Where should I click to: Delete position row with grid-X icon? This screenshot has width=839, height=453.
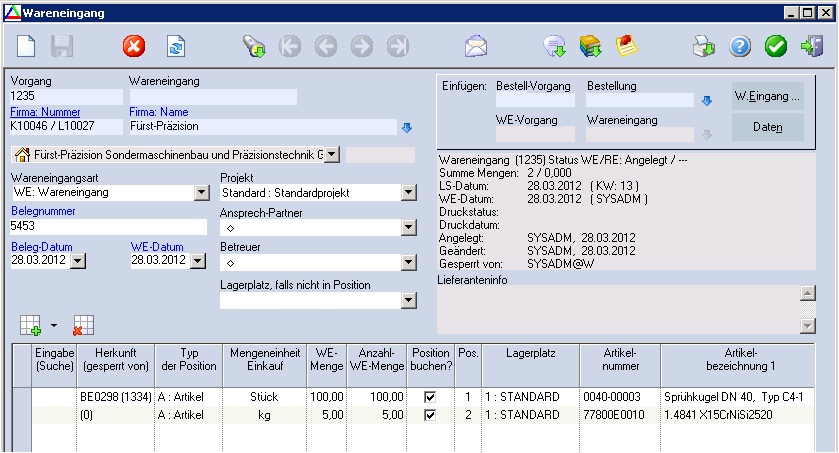83,325
